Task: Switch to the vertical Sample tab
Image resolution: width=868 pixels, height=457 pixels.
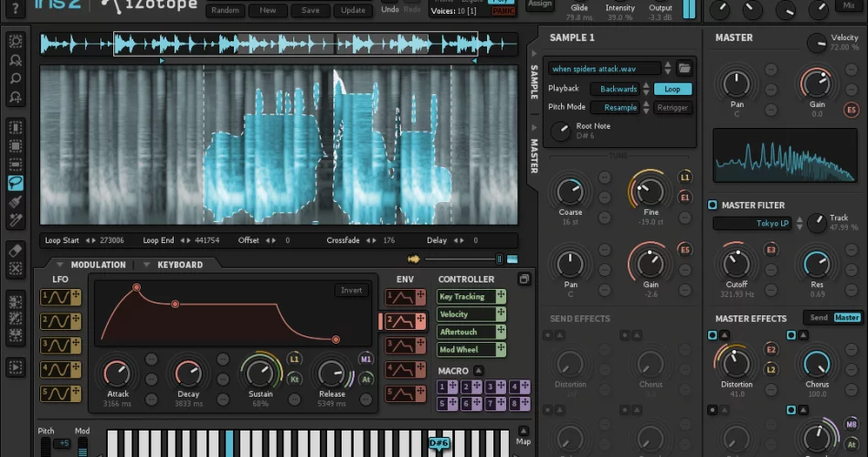Action: (x=534, y=82)
